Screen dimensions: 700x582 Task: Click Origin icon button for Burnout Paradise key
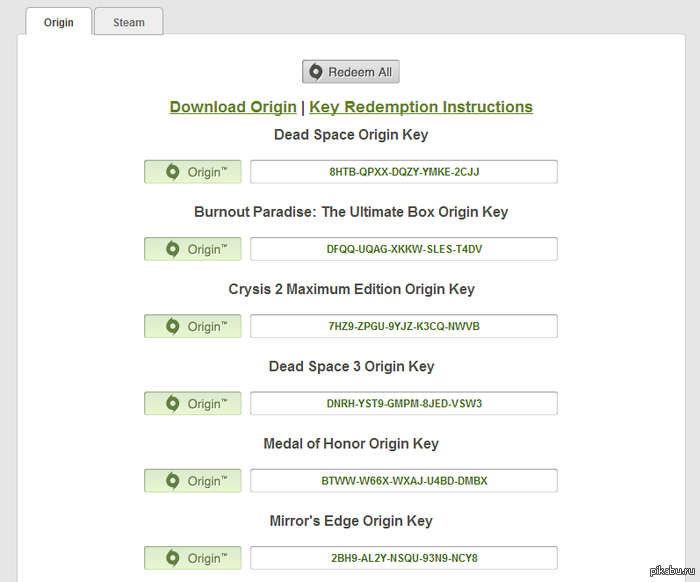pyautogui.click(x=192, y=249)
